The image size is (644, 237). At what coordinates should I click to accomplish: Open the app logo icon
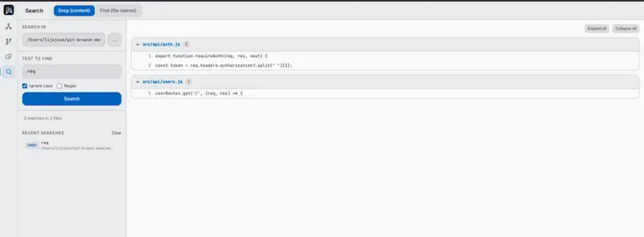(8, 10)
